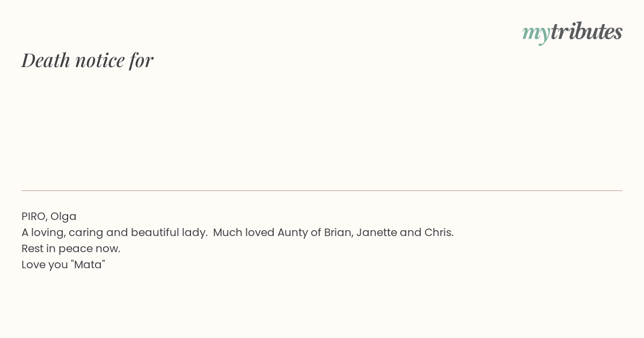Click the gray "tributes" logo word
This screenshot has height=338, width=644.
click(586, 31)
